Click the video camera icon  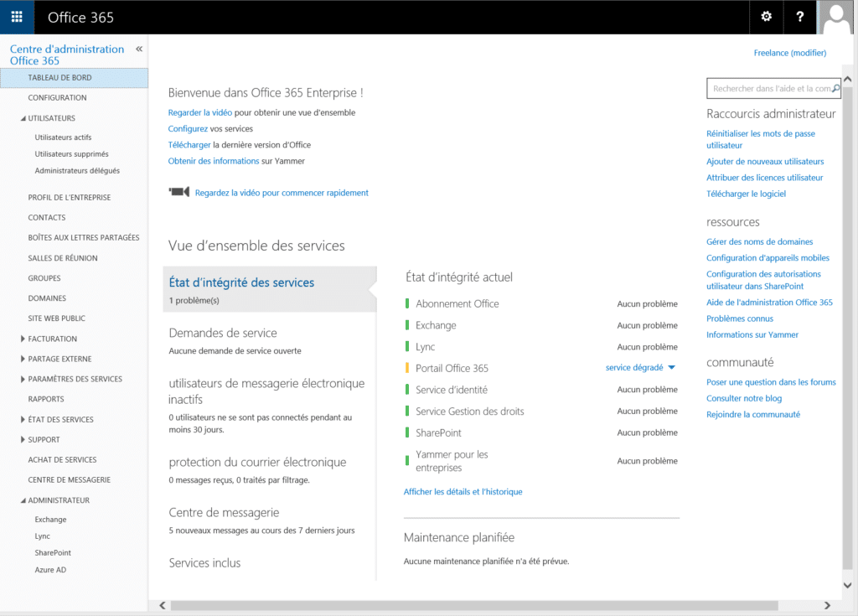179,192
